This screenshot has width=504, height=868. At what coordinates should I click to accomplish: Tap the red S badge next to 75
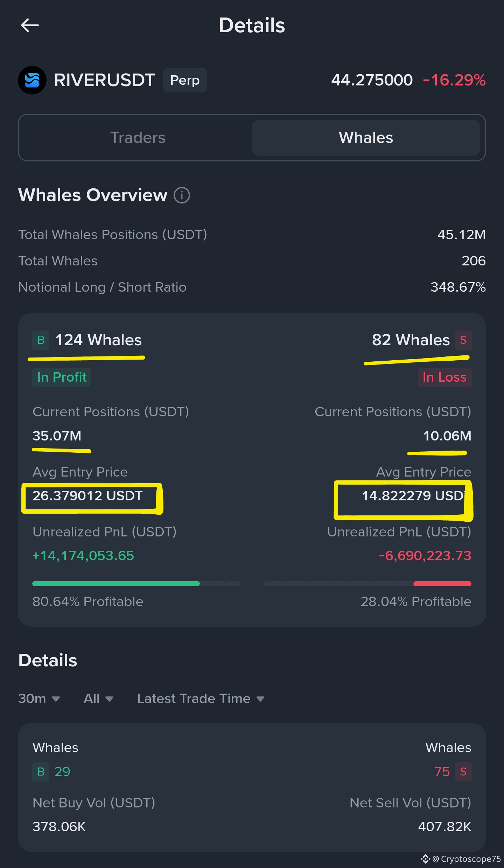pyautogui.click(x=463, y=772)
